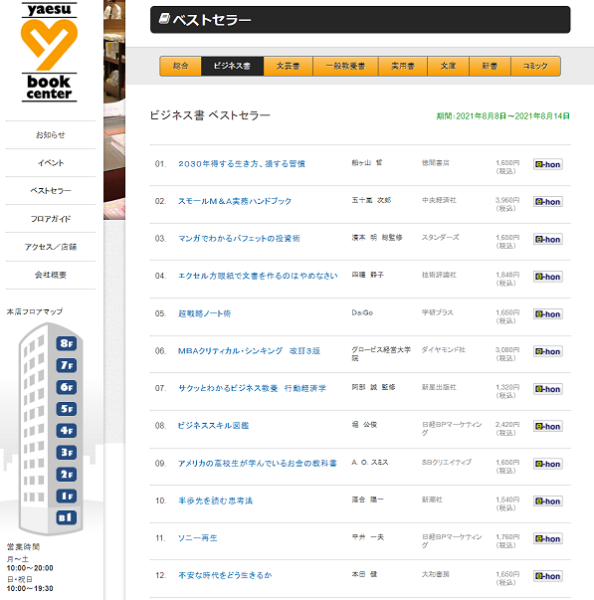Click the Yaesu Book Center heart logo

[x=49, y=52]
